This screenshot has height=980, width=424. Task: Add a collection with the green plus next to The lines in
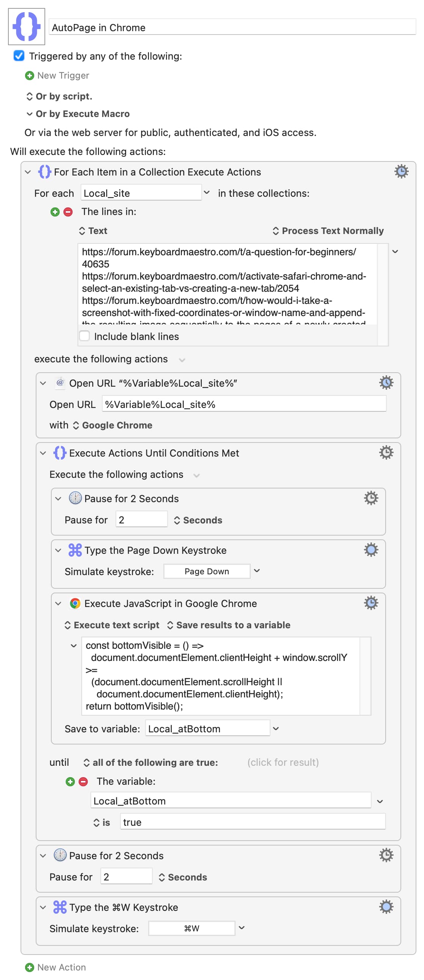click(x=55, y=212)
